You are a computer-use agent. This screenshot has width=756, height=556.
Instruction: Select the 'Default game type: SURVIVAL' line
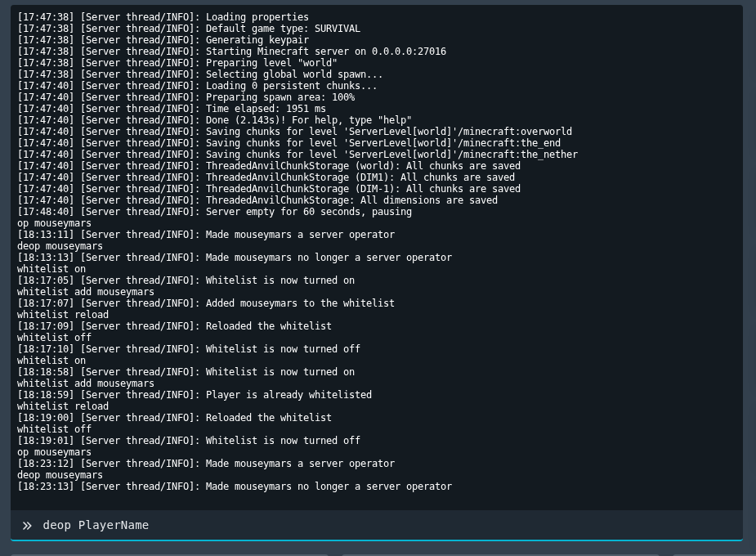pos(189,29)
